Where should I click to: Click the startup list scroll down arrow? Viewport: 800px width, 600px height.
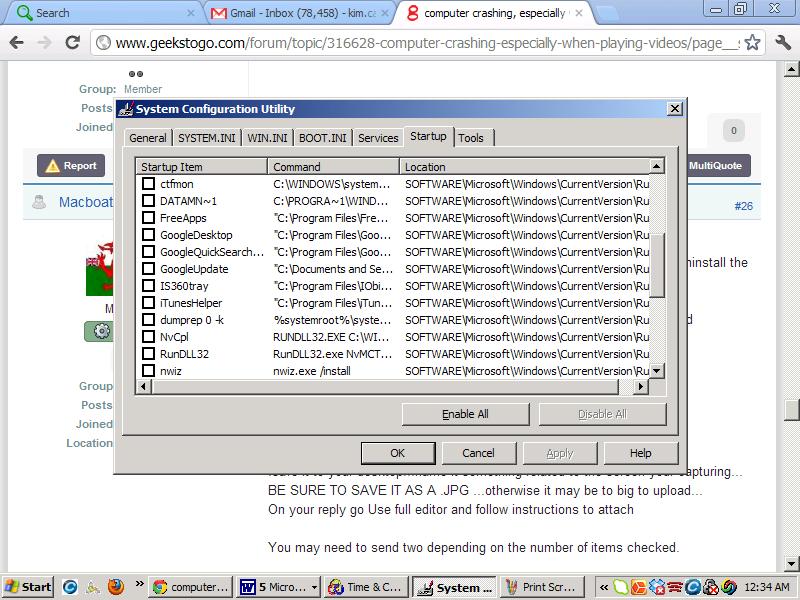click(x=657, y=371)
